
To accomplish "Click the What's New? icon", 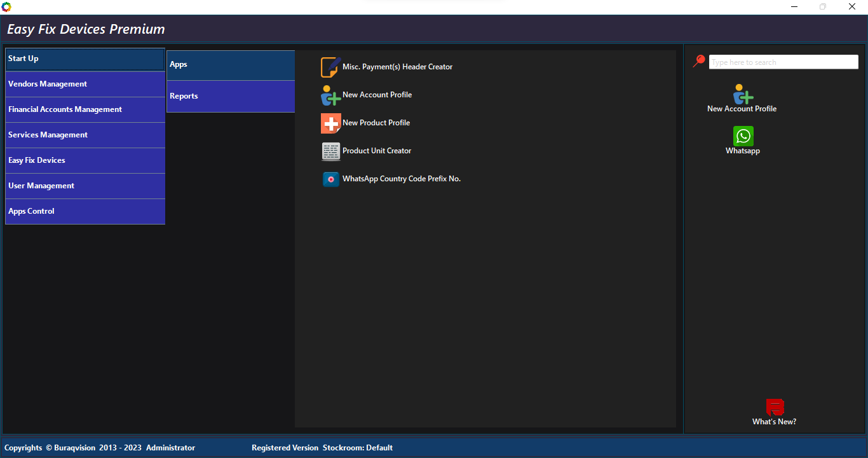I will [775, 408].
